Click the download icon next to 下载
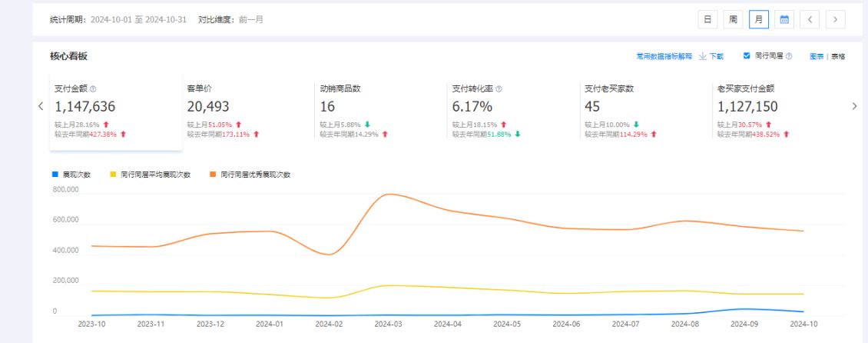Viewport: 868px width, 343px height. click(703, 56)
